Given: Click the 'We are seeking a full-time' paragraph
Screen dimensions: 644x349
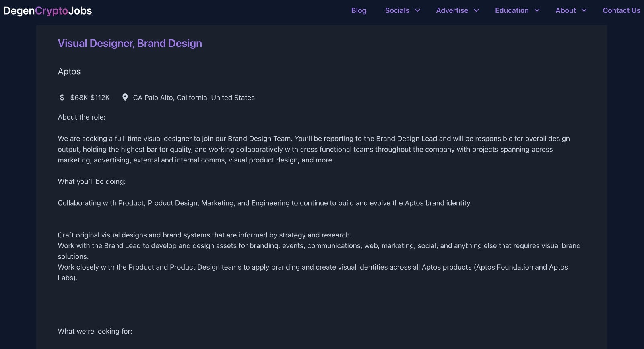Looking at the screenshot, I should pyautogui.click(x=314, y=149).
